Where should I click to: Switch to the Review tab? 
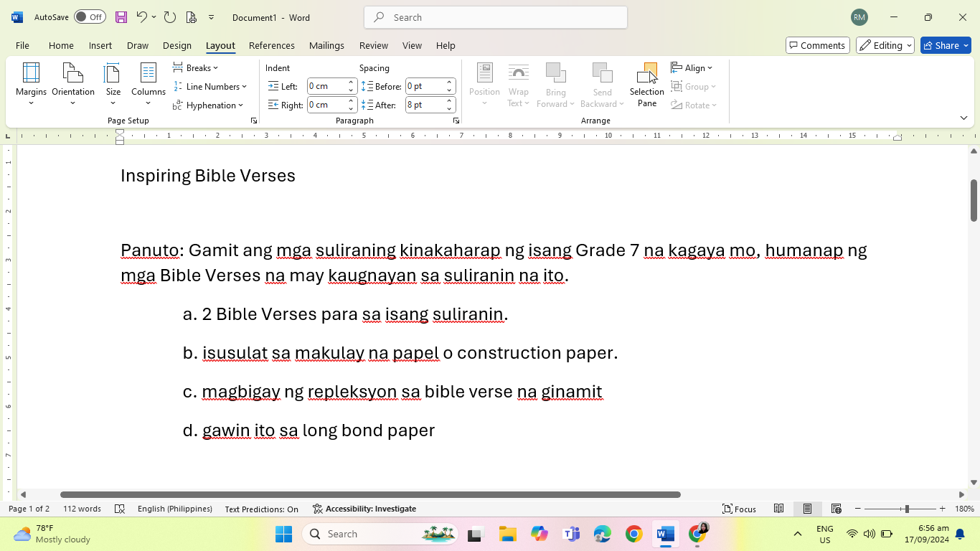[x=374, y=45]
